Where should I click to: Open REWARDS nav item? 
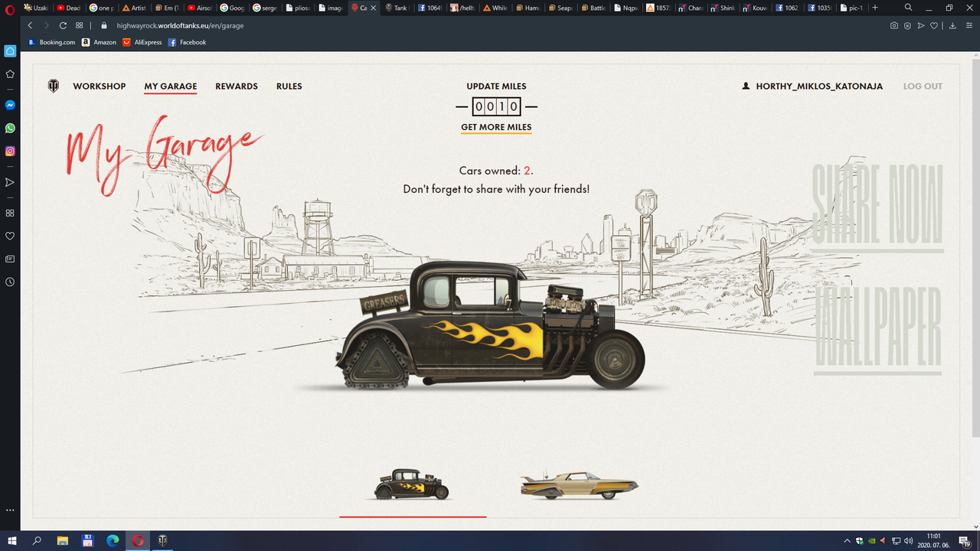tap(237, 86)
